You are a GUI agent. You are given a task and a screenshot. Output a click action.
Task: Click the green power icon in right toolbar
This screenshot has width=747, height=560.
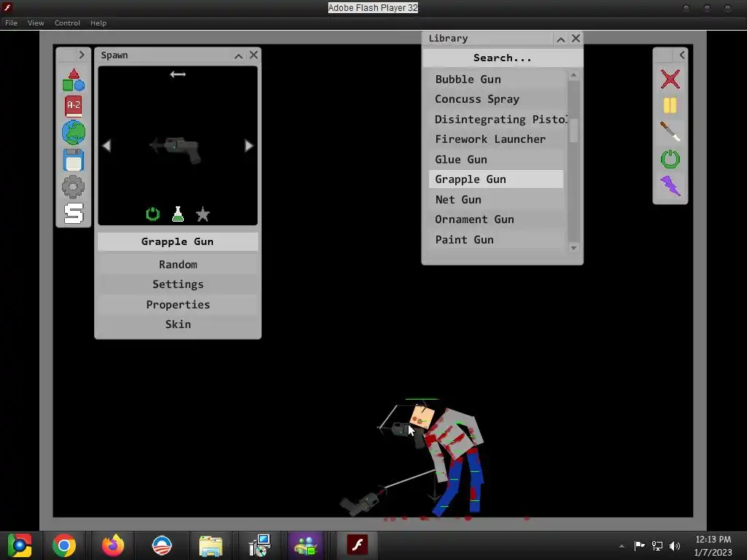tap(670, 159)
